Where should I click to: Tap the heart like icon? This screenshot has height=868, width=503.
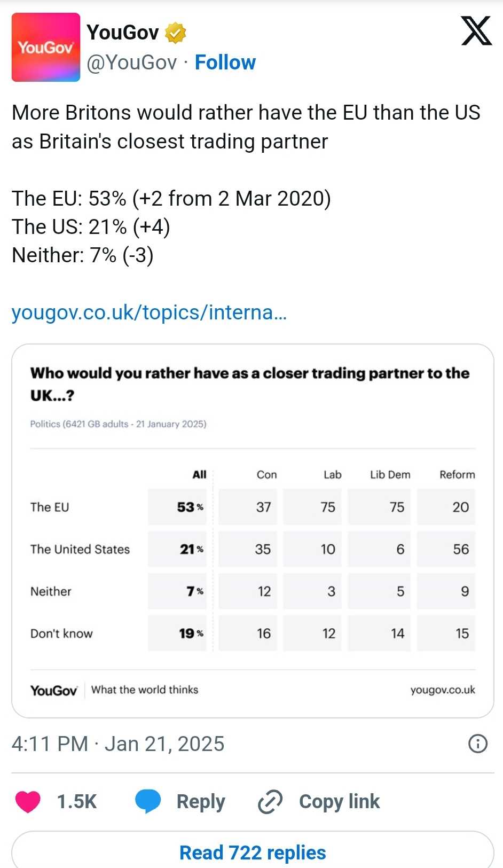pyautogui.click(x=28, y=801)
